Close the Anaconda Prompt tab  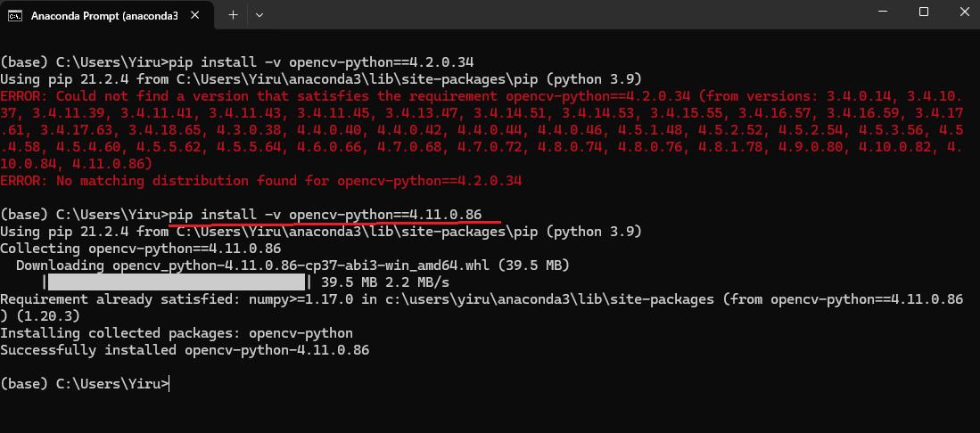[x=200, y=15]
